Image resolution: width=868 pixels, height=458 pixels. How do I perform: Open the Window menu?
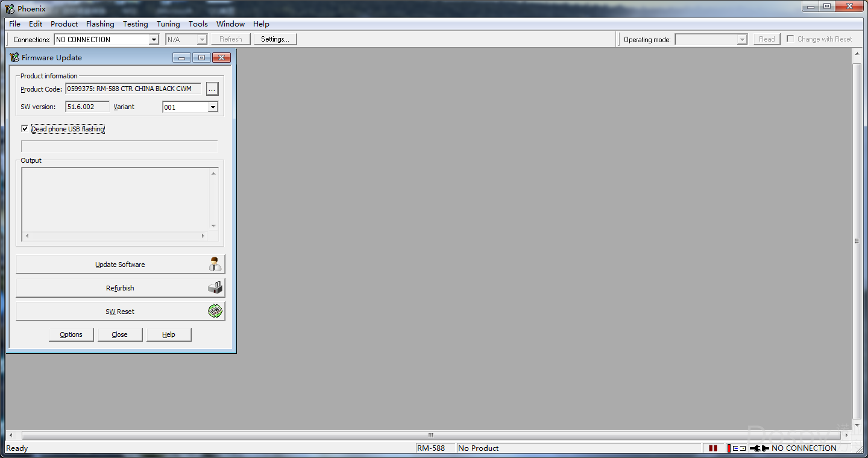tap(230, 24)
